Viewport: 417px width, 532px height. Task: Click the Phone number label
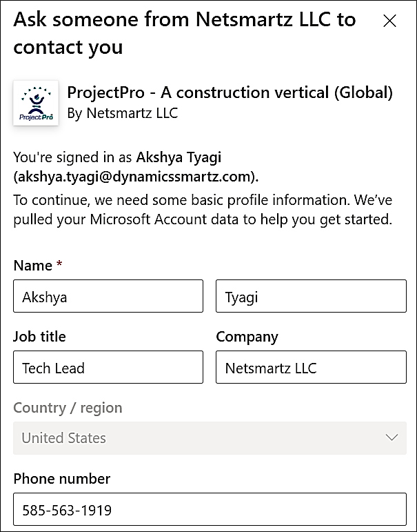61,478
